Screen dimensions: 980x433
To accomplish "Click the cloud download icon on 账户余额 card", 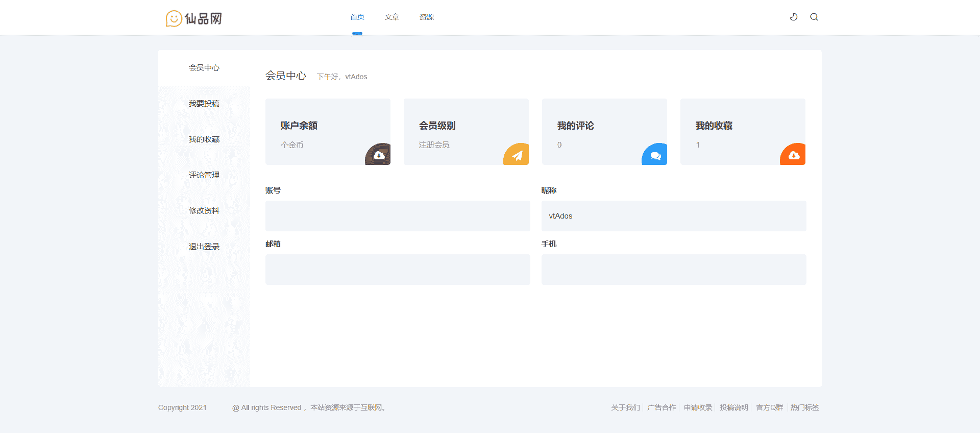I will coord(379,155).
